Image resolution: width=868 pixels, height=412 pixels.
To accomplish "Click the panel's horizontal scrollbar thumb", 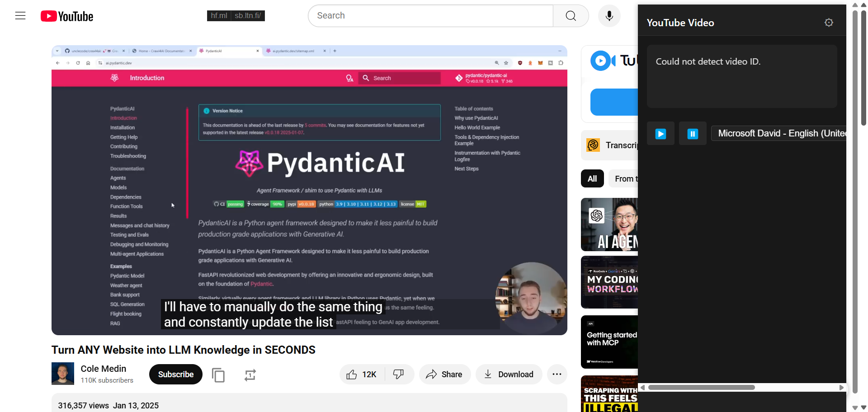I will coord(702,388).
